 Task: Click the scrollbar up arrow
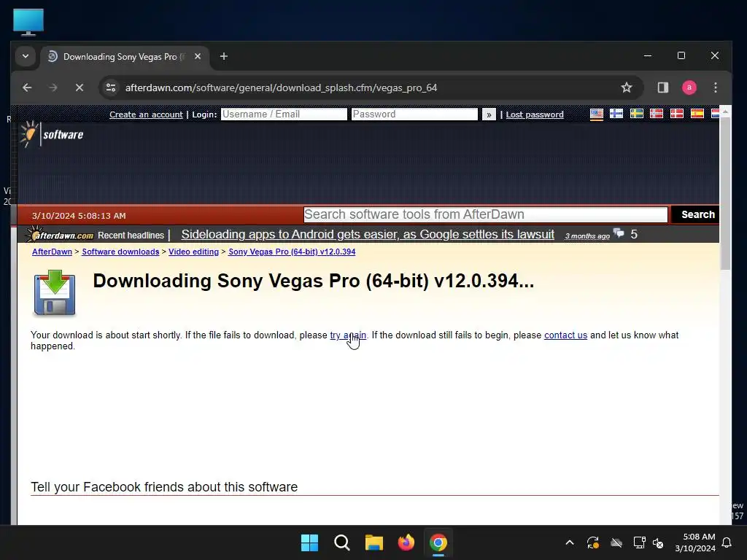[725, 112]
